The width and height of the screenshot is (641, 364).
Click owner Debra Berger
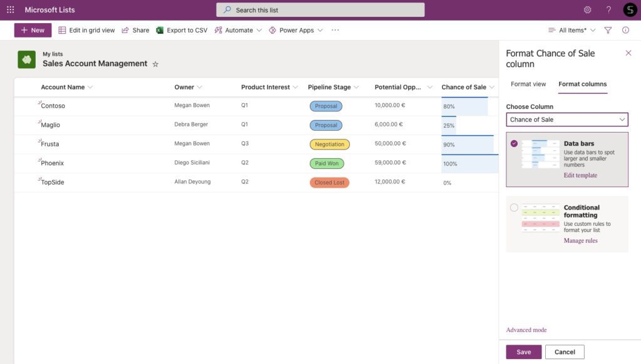[191, 124]
